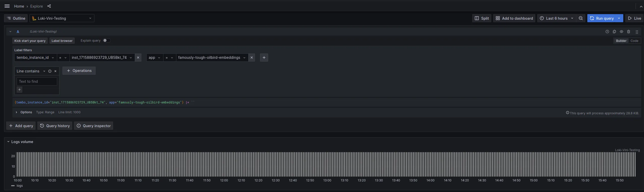Toggle query A visibility eye icon
Viewport: 644px width, 192px height.
[x=621, y=32]
